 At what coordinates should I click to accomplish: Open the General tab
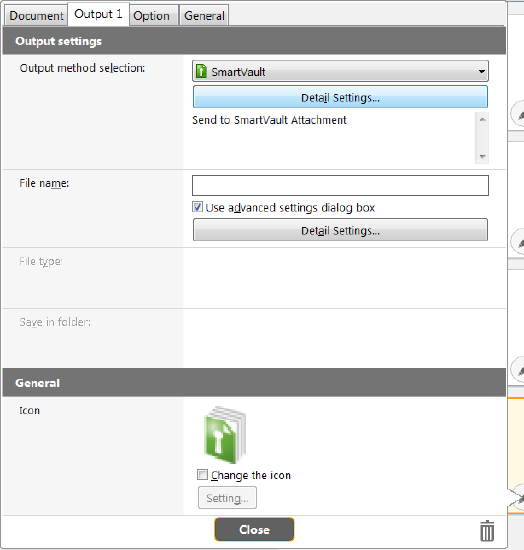(x=204, y=16)
